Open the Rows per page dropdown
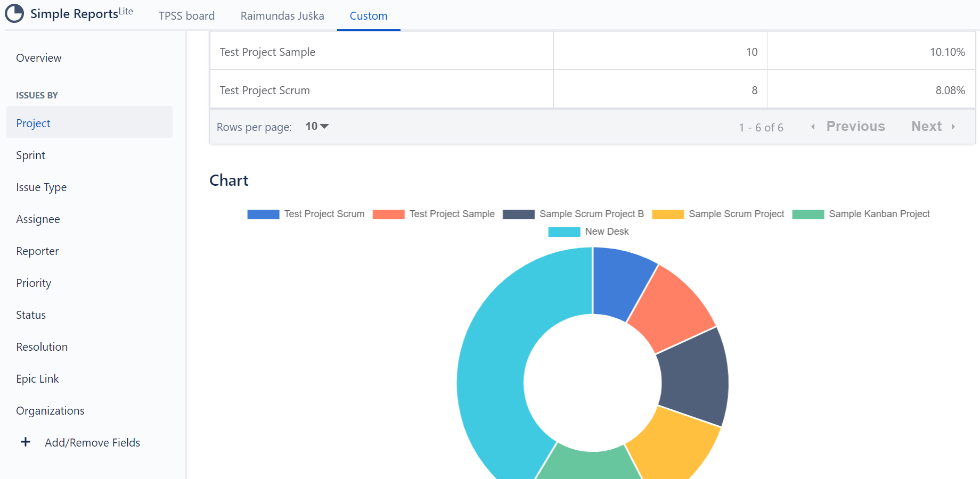 pos(317,126)
